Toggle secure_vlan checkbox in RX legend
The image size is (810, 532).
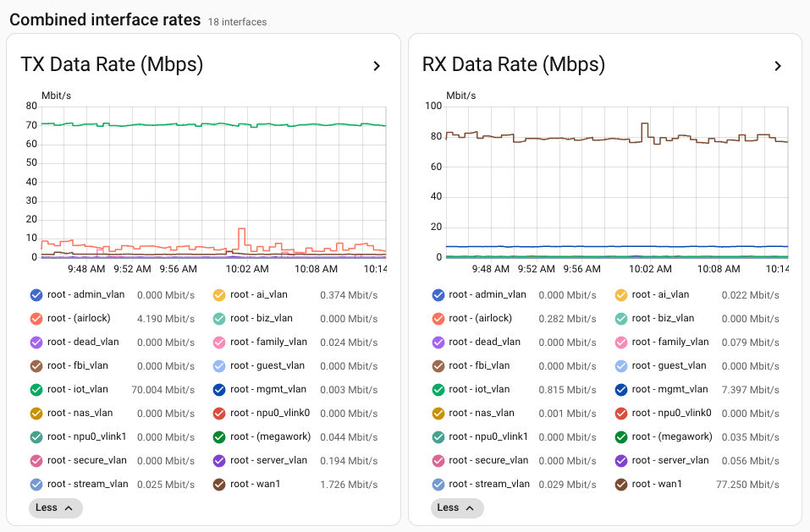438,461
